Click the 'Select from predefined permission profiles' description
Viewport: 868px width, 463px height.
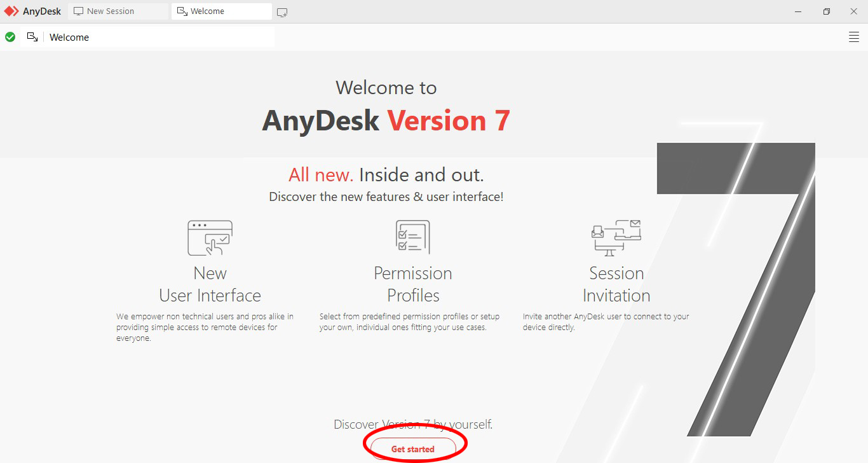coord(409,322)
